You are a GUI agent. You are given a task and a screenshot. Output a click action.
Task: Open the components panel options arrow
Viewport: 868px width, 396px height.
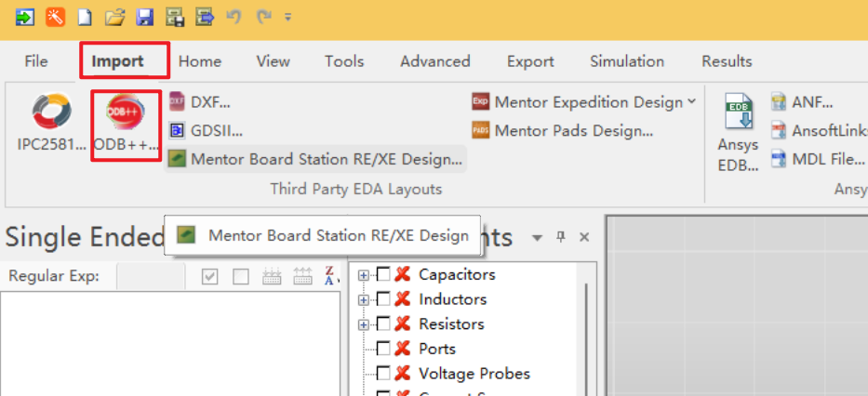pos(537,238)
